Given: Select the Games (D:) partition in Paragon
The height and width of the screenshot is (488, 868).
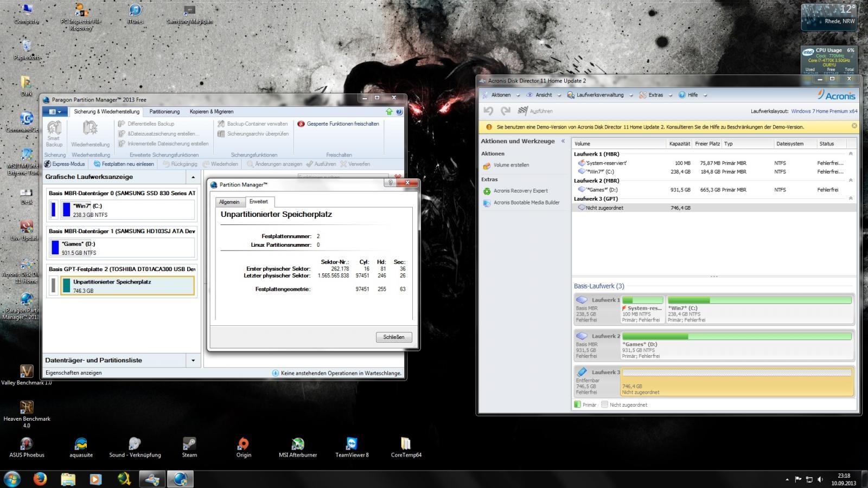Looking at the screenshot, I should pos(122,248).
